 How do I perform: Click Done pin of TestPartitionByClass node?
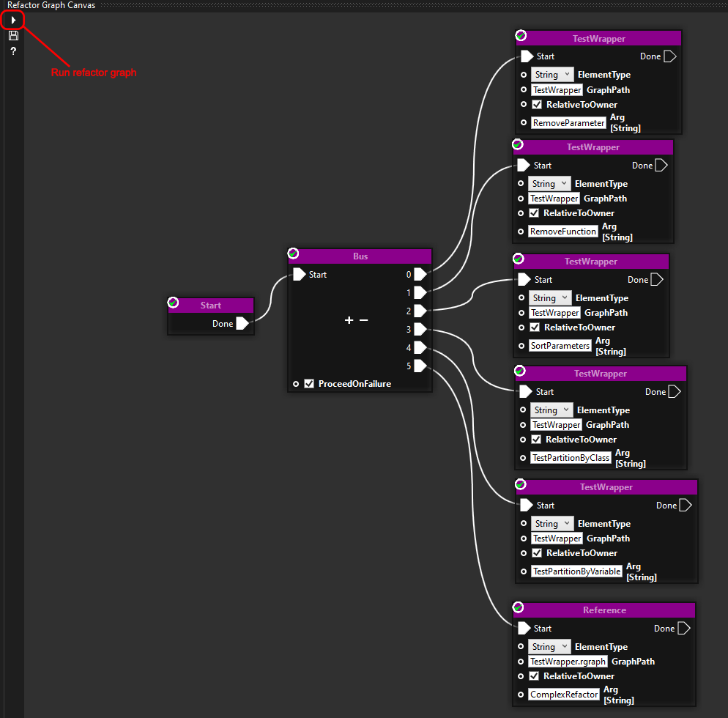click(x=675, y=391)
